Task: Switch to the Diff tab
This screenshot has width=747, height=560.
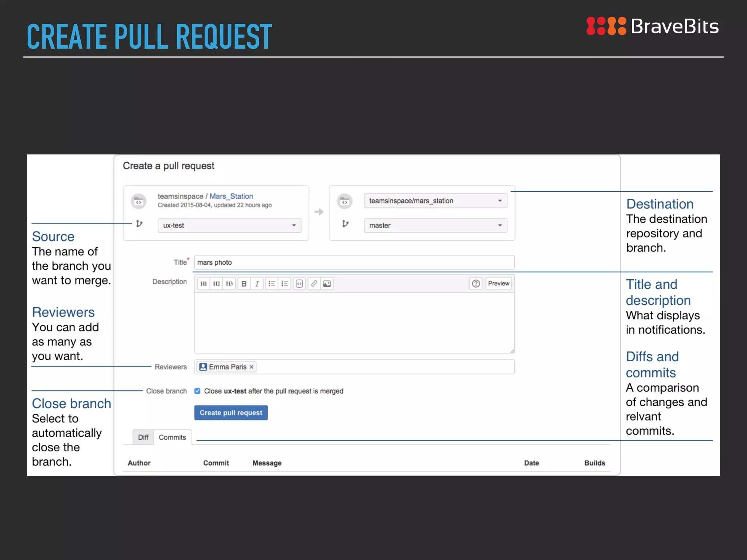Action: pyautogui.click(x=143, y=437)
